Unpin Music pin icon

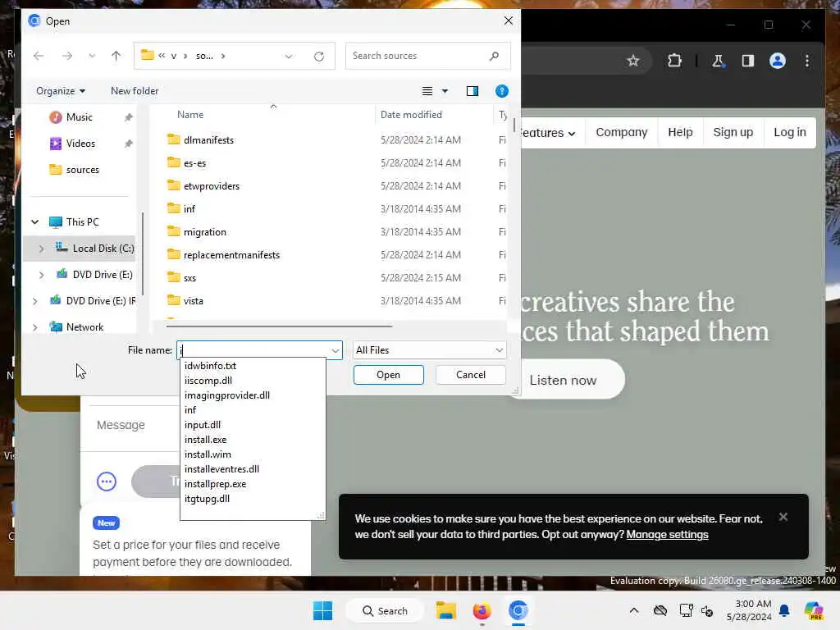click(x=129, y=117)
